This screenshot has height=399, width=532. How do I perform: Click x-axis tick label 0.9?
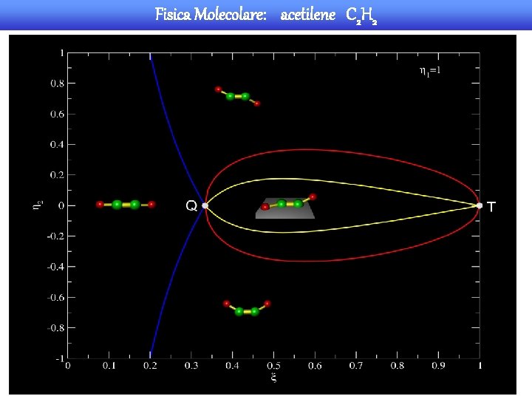pyautogui.click(x=438, y=366)
